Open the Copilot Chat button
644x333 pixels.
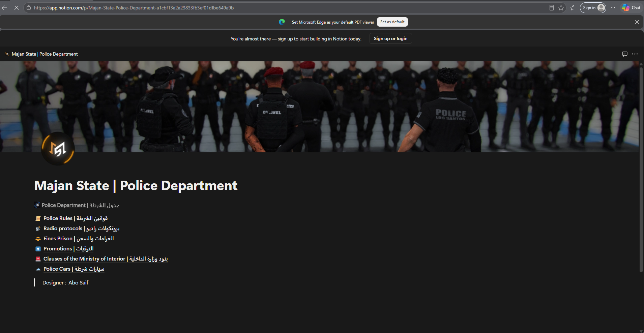pyautogui.click(x=631, y=8)
